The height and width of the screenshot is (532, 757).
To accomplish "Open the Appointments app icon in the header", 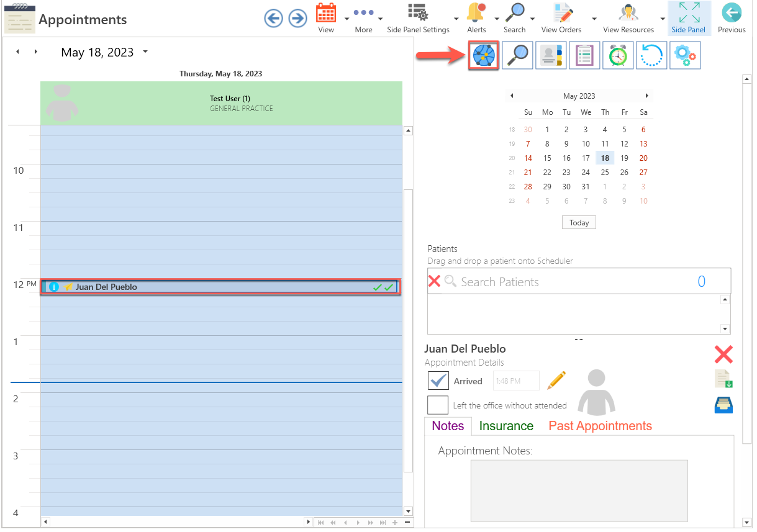I will pos(19,19).
